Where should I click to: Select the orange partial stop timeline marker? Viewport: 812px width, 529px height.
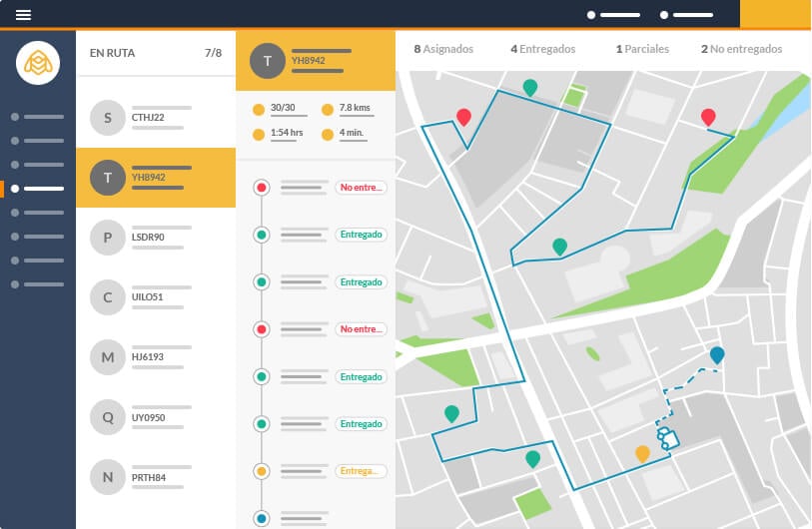262,471
